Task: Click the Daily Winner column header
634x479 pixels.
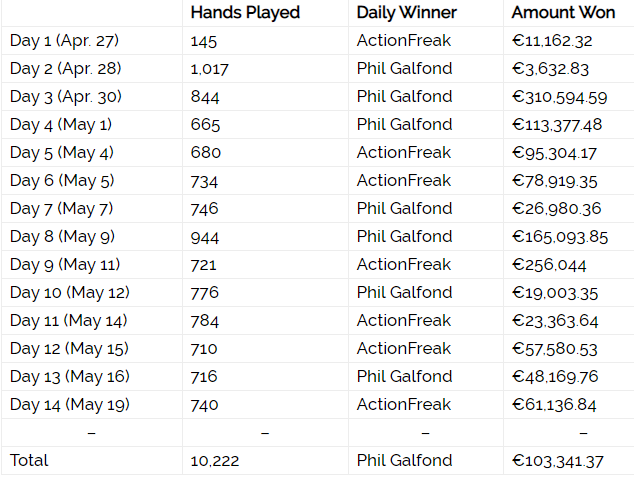Action: (x=405, y=13)
